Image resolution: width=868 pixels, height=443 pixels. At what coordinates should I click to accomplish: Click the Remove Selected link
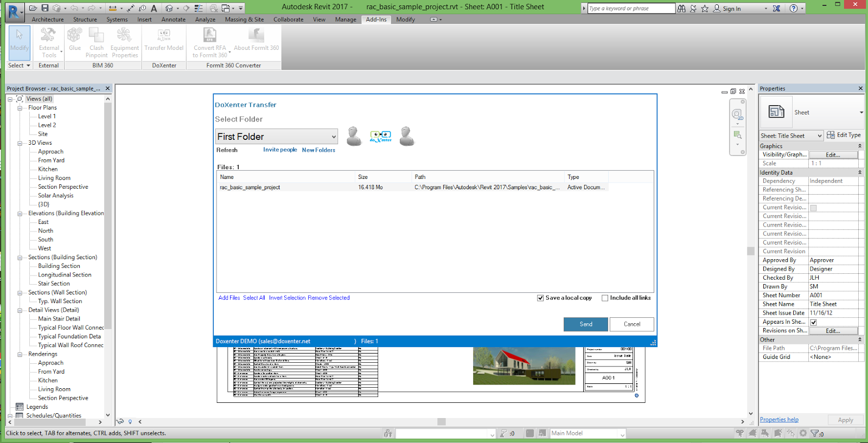[329, 298]
